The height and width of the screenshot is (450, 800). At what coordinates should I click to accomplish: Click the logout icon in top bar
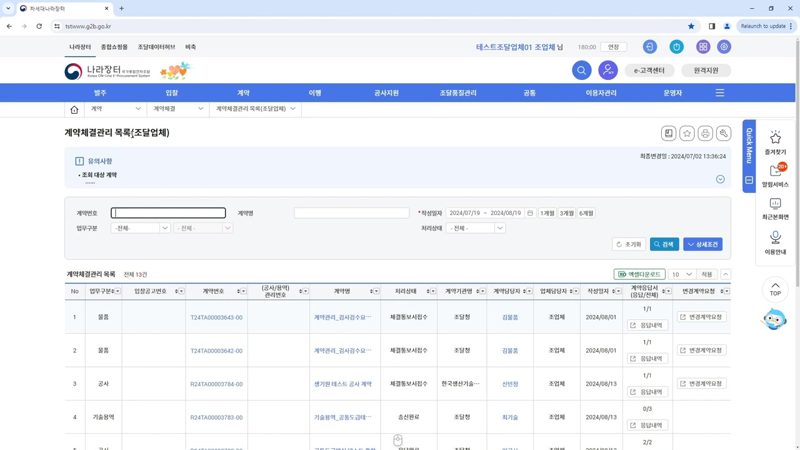(649, 47)
